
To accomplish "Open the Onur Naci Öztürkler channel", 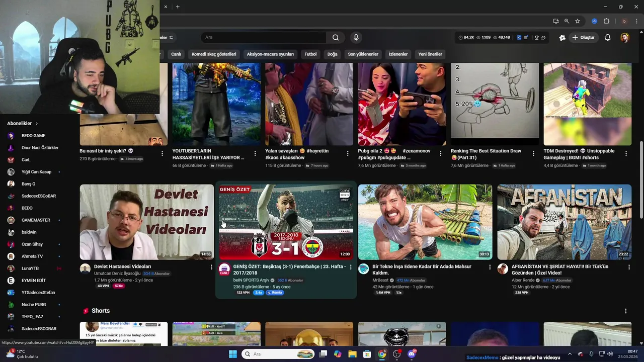I will 40,148.
